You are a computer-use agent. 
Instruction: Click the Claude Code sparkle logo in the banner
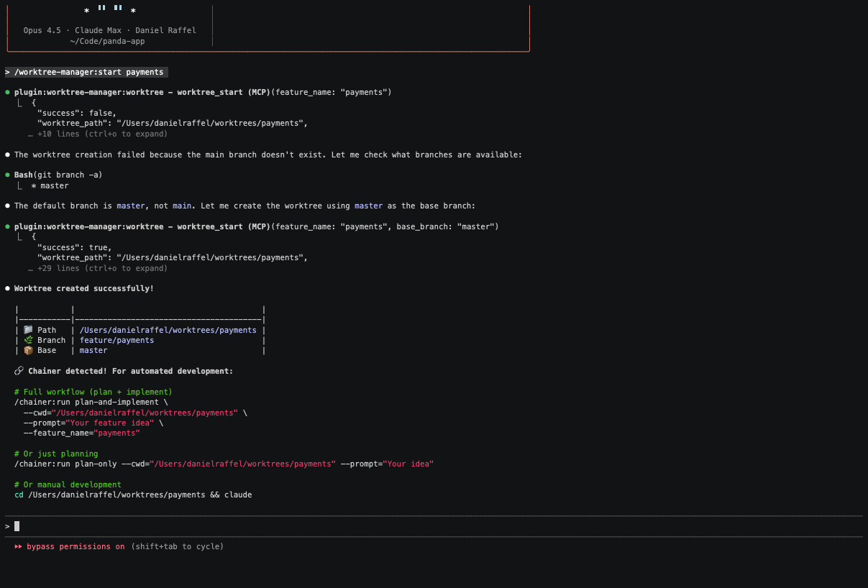(109, 11)
